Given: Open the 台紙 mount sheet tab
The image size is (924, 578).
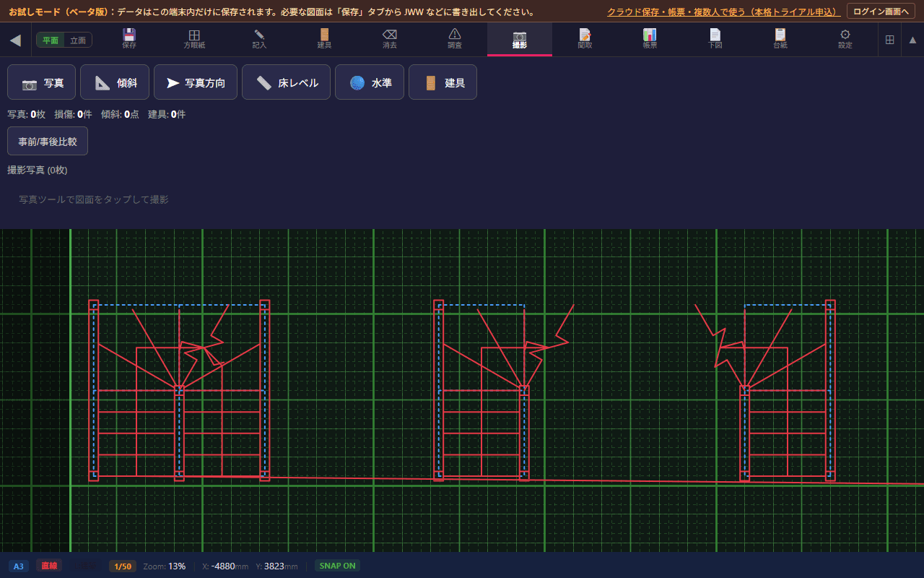Looking at the screenshot, I should 780,39.
